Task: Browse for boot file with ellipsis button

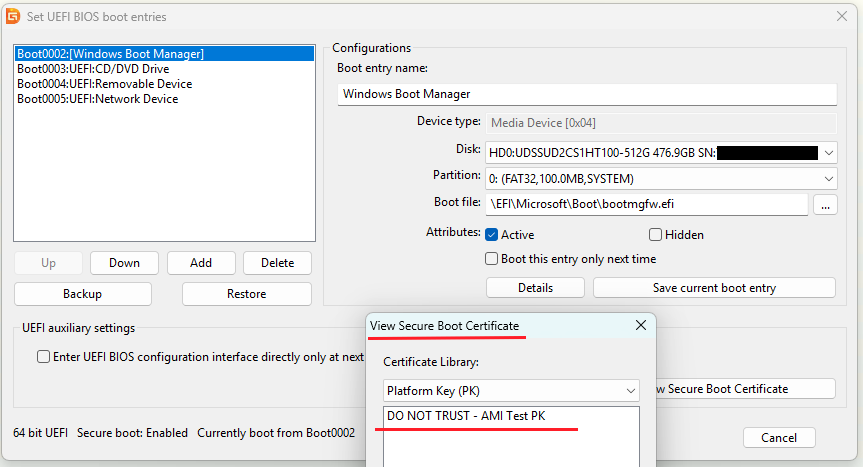Action: [825, 205]
